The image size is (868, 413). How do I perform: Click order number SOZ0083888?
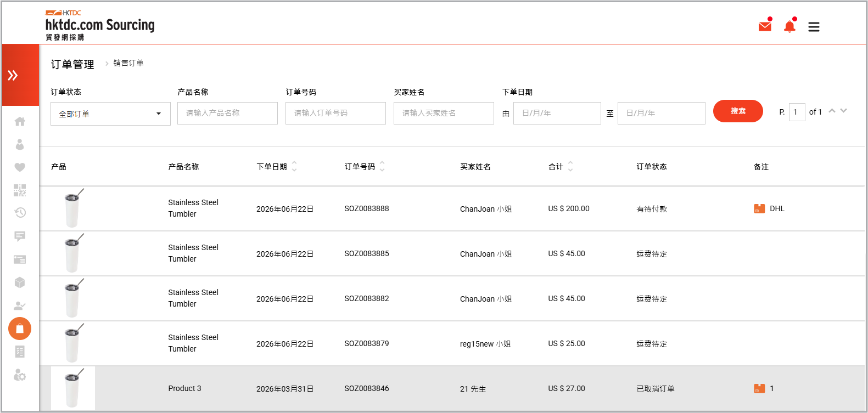pyautogui.click(x=367, y=208)
